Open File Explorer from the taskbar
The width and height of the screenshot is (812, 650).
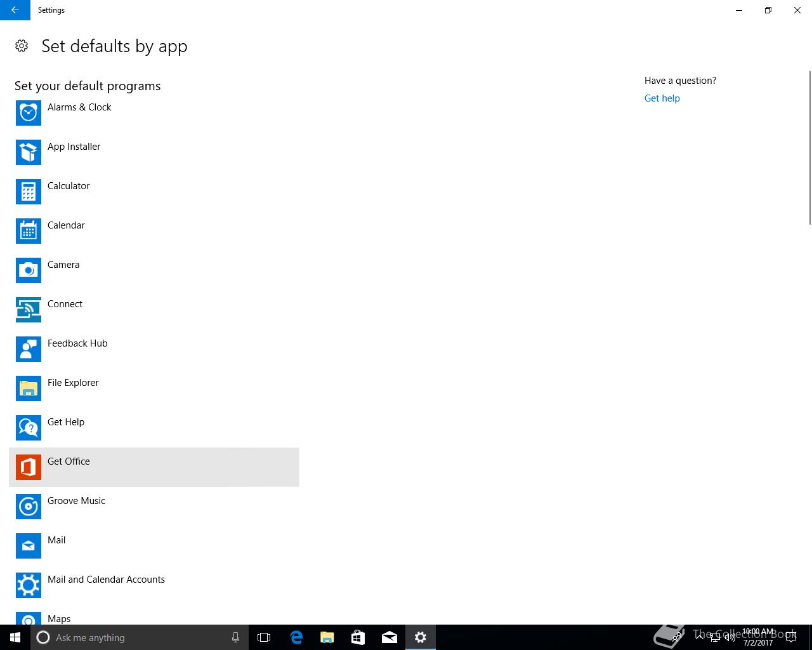coord(327,637)
